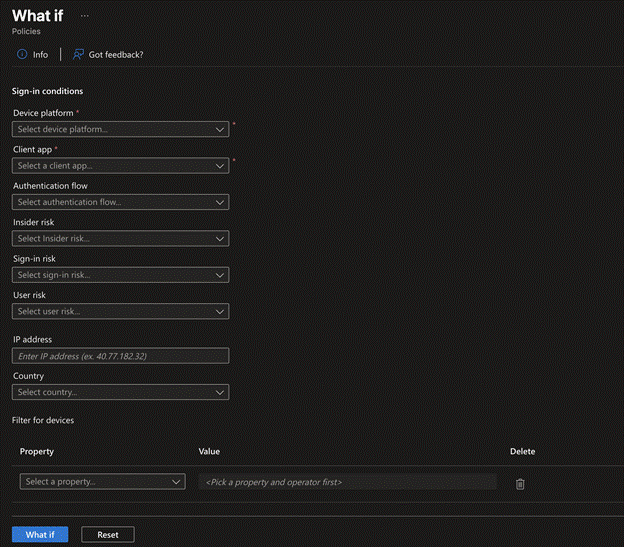Open the Country dropdown
Image resolution: width=624 pixels, height=547 pixels.
coord(120,392)
